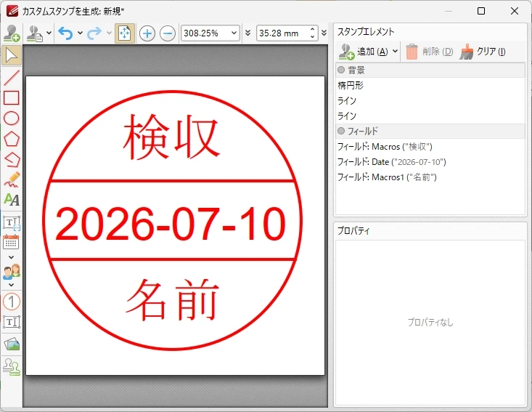532x412 pixels.
Task: Click the スタンプエレメント panel heading
Action: (x=366, y=32)
